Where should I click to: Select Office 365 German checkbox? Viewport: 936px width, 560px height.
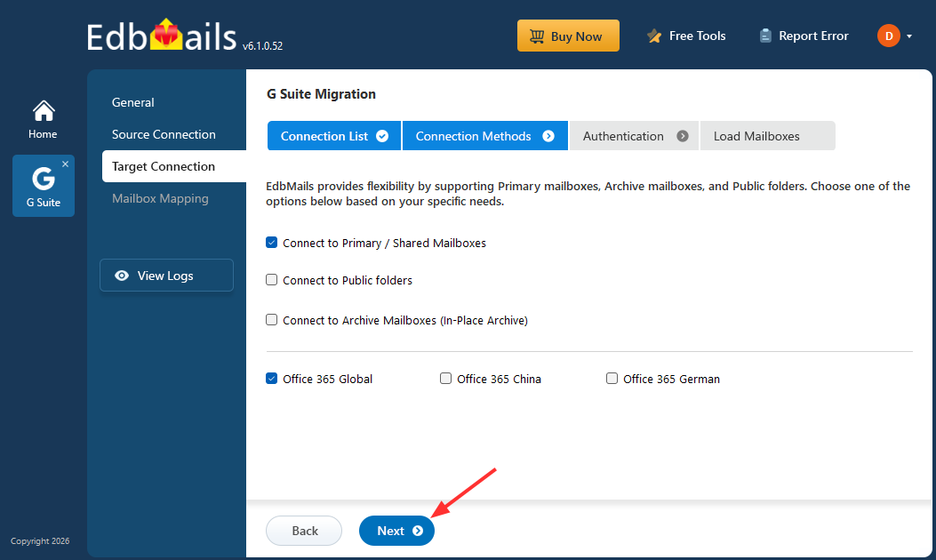[612, 379]
